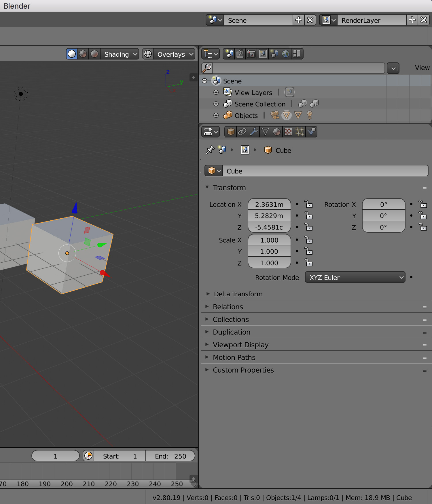Add a new scene with plus button
Viewport: 432px width, 504px height.
pyautogui.click(x=299, y=20)
